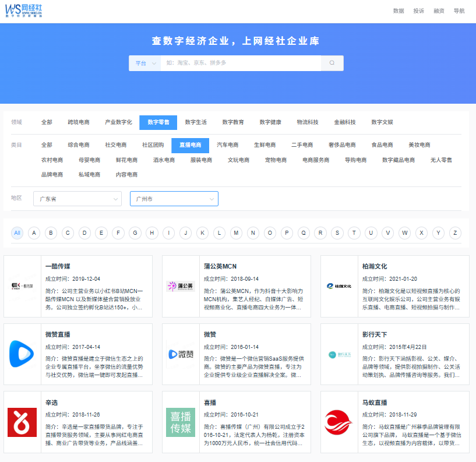Screen dimensions: 476x462
Task: Open the 广东省 province dropdown
Action: pos(77,199)
